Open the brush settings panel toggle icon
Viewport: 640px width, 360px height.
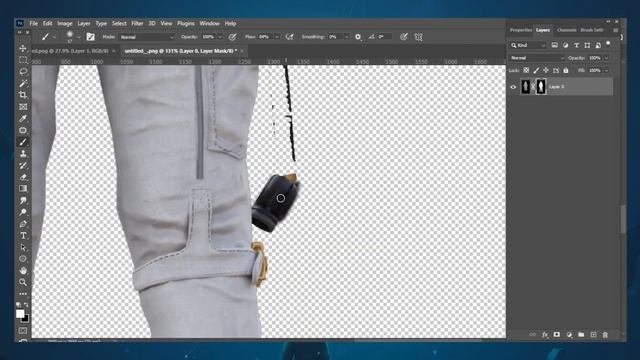coord(90,37)
